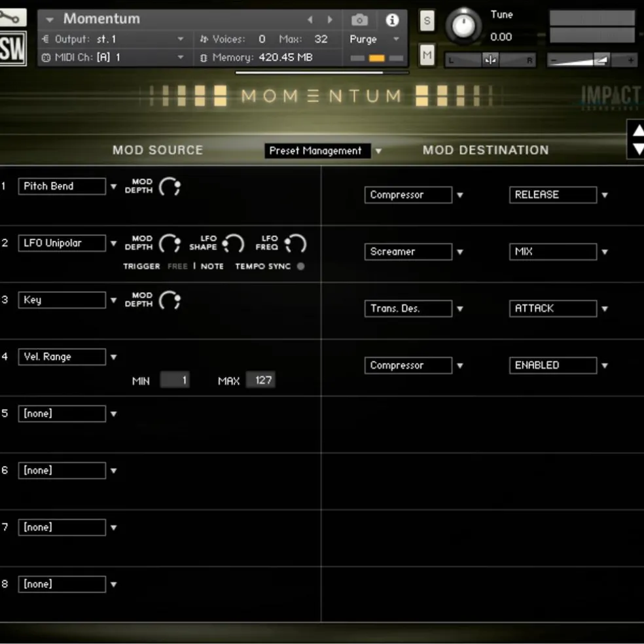
Task: Click the up arrow on right edge
Action: (638, 131)
